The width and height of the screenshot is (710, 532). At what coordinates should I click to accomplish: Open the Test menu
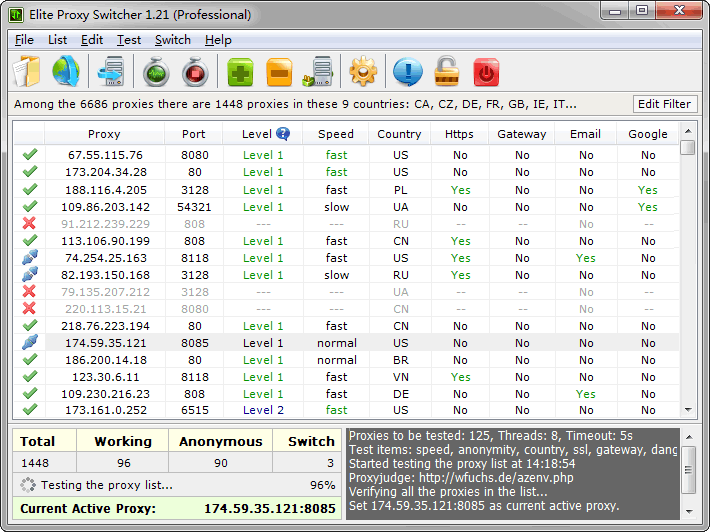coord(129,40)
